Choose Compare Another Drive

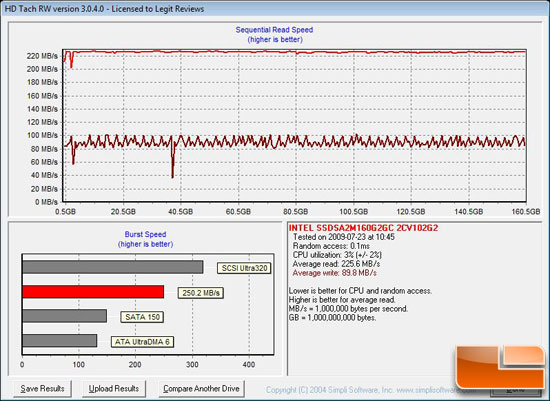coord(201,389)
